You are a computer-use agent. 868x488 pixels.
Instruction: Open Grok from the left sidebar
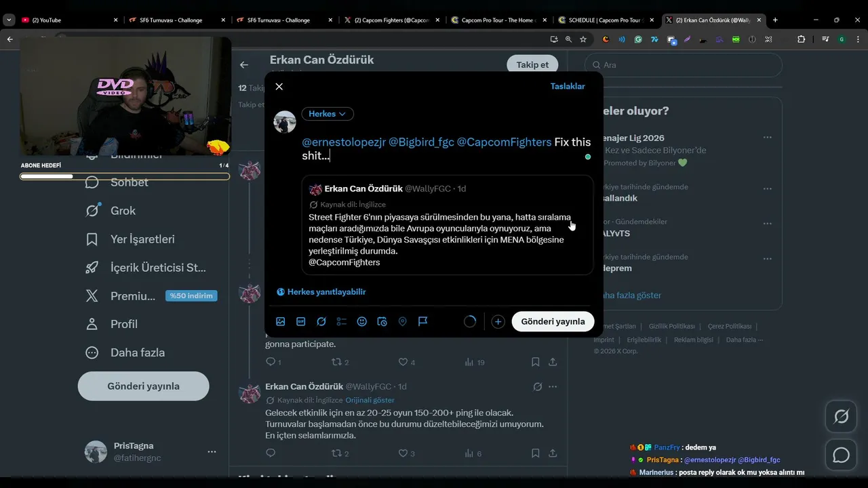[x=111, y=211]
